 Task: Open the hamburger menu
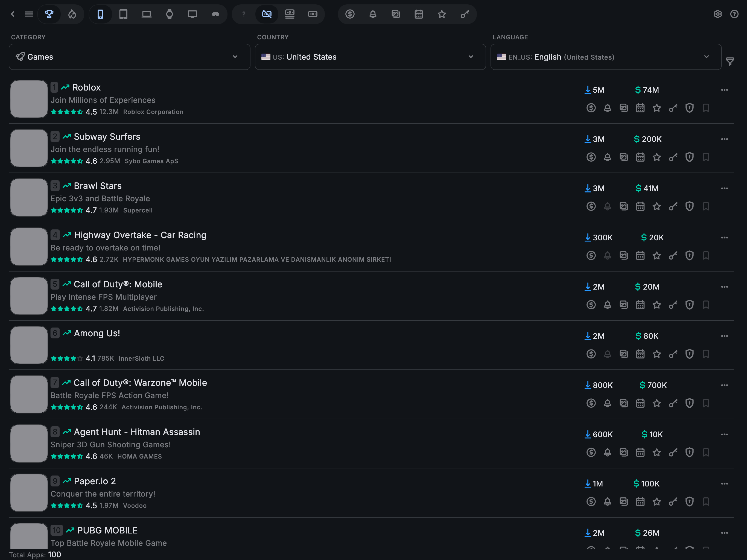coord(29,14)
